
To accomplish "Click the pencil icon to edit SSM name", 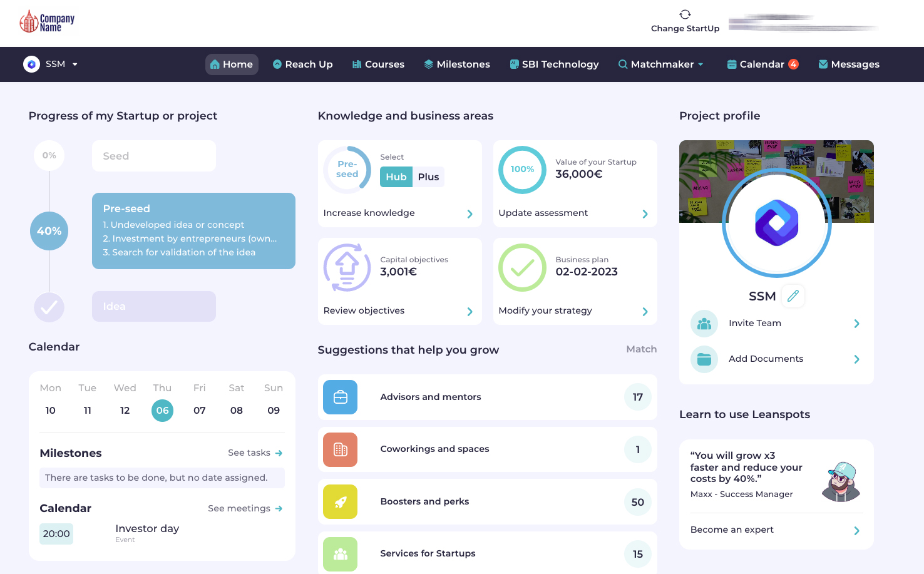I will point(793,295).
